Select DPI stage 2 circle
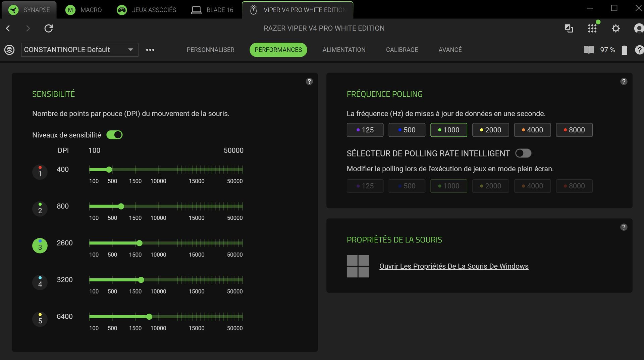 click(40, 209)
